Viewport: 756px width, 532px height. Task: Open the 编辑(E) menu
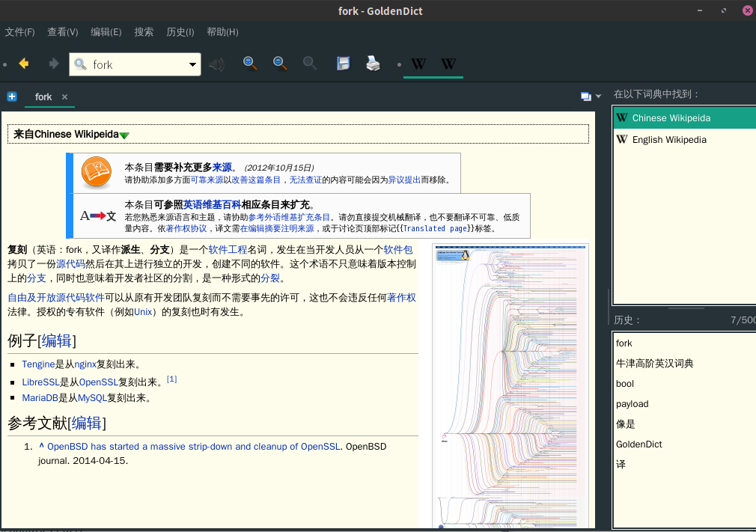point(106,32)
